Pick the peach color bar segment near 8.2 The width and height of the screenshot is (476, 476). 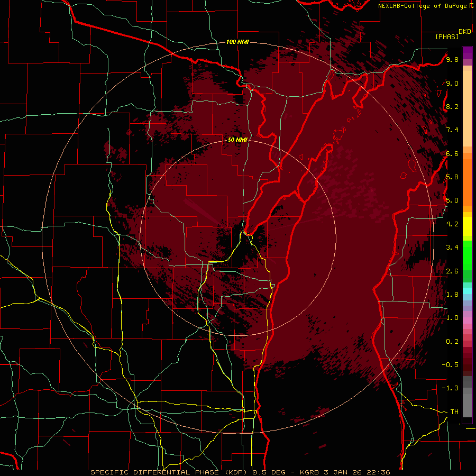(467, 108)
